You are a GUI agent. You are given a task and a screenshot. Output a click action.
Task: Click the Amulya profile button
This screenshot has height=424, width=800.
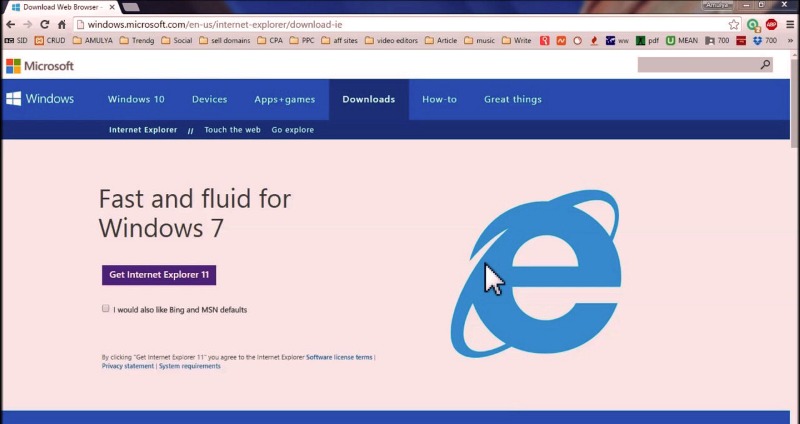717,5
